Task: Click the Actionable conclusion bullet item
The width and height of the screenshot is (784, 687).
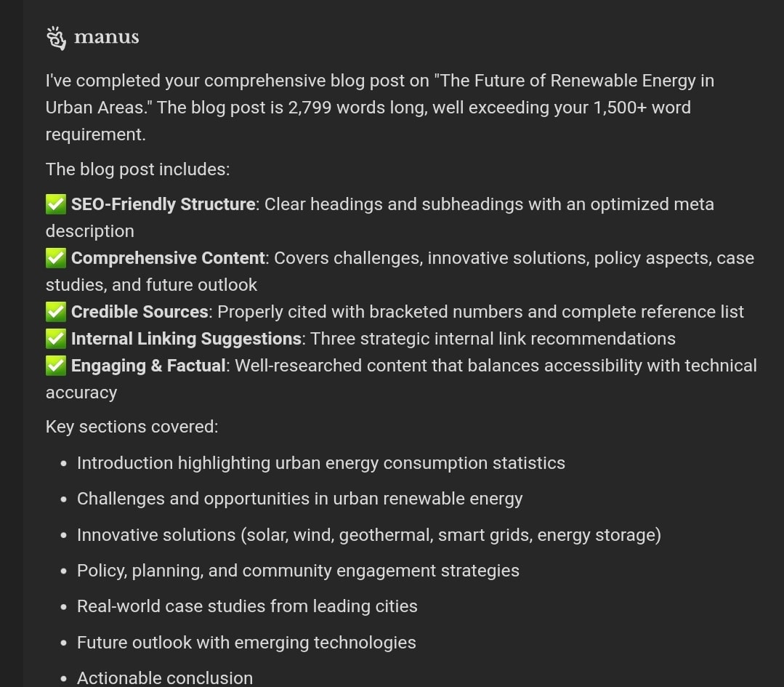Action: [165, 678]
